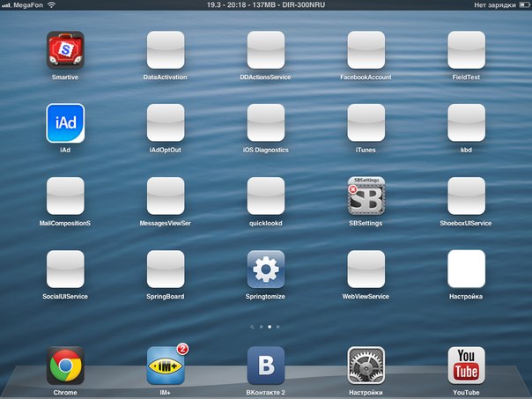Open iOS Diagnostics app
This screenshot has width=532, height=399.
coord(266,122)
